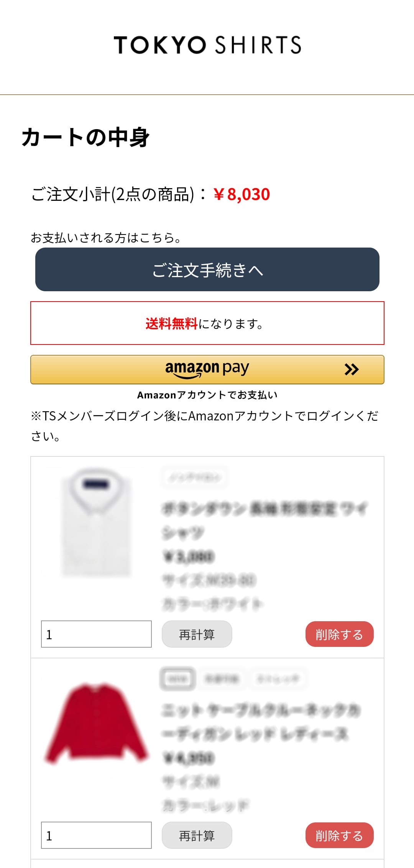Remove the red cardigan with 削除する
Viewport: 414px width, 868px height.
(339, 835)
